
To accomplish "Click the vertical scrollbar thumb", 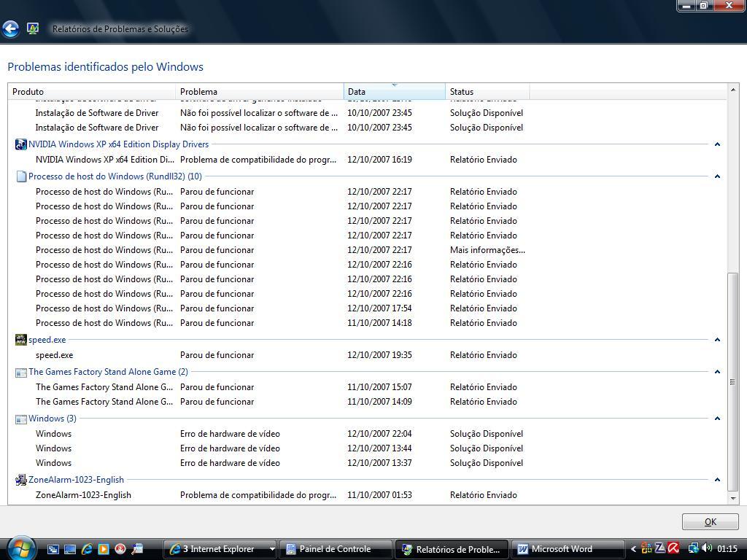I will [x=733, y=382].
